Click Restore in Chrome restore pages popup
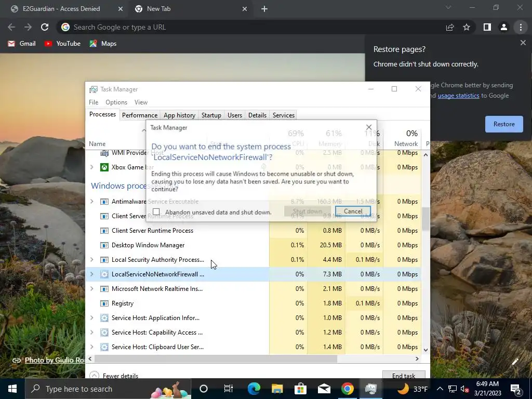The height and width of the screenshot is (399, 532). (x=504, y=124)
